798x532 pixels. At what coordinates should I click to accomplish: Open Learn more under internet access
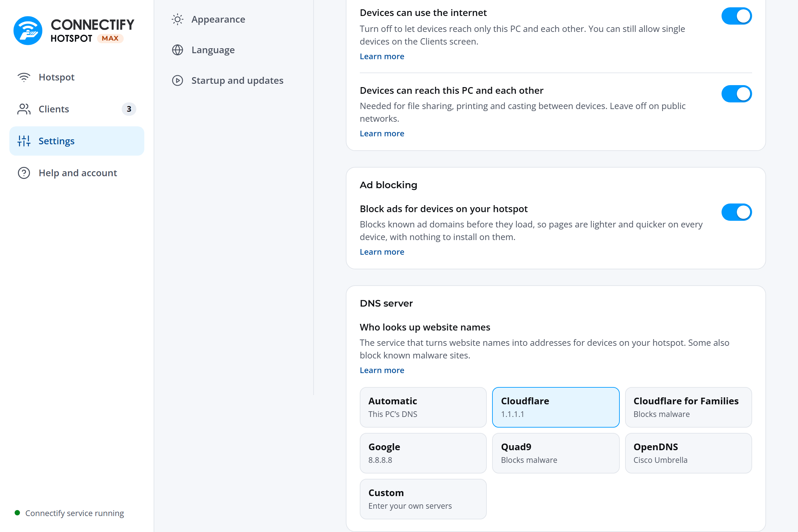382,56
